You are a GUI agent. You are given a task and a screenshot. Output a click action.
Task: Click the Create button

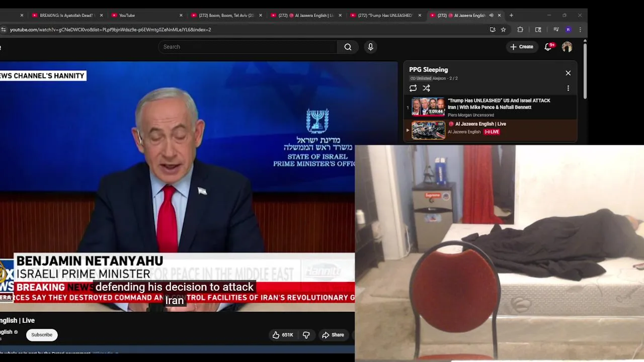click(x=521, y=47)
